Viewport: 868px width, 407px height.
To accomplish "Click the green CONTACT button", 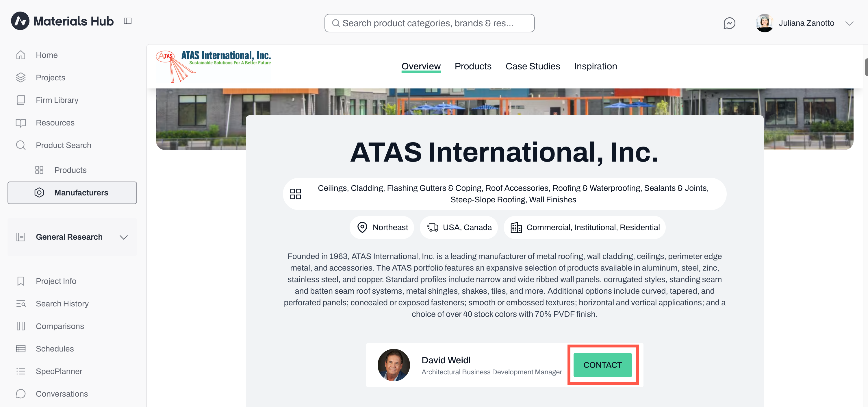I will pyautogui.click(x=602, y=365).
